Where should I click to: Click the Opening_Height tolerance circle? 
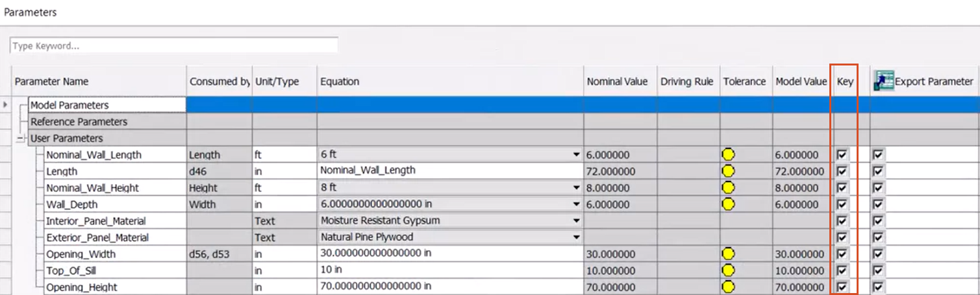[729, 287]
